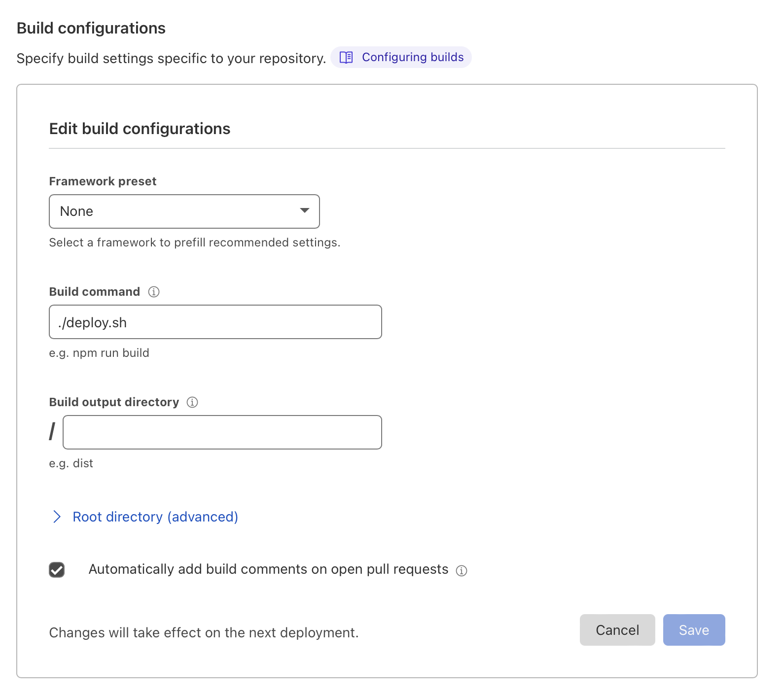Click the 'Build command' field label

[94, 292]
